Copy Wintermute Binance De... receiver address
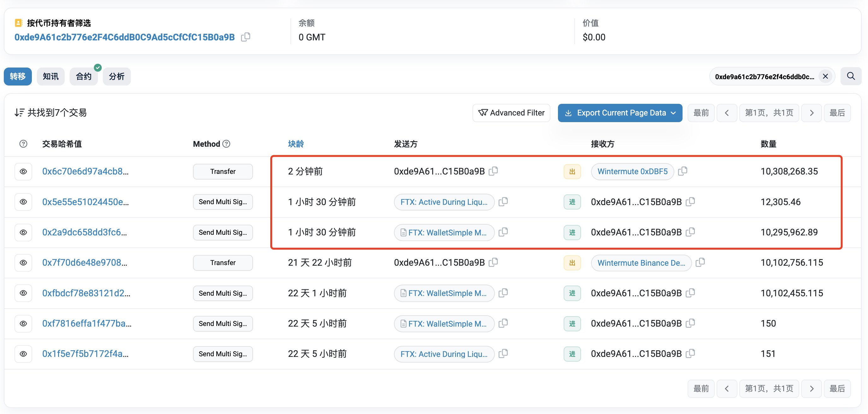868x414 pixels. 700,262
